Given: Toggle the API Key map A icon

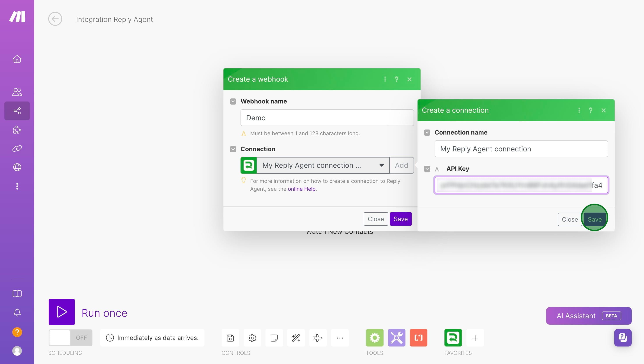Looking at the screenshot, I should pos(437,169).
